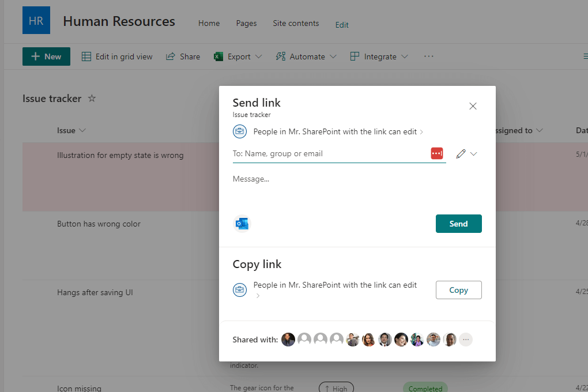Image resolution: width=588 pixels, height=392 pixels.
Task: Click the briefcase icon under Send link
Action: [x=240, y=131]
